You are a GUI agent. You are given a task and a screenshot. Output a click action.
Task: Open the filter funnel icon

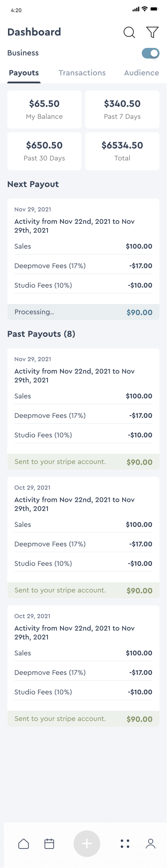(152, 32)
